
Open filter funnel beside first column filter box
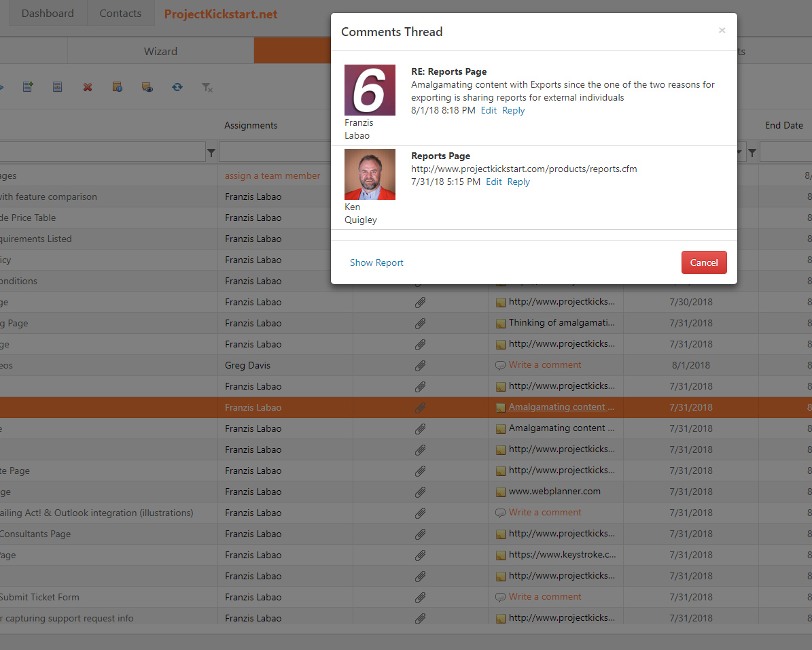pyautogui.click(x=211, y=152)
